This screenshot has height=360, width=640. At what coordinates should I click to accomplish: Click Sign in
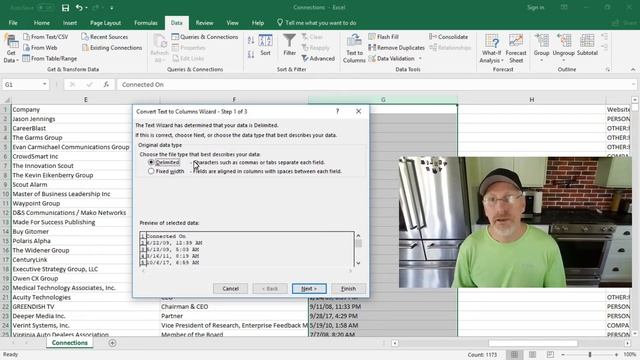point(536,7)
